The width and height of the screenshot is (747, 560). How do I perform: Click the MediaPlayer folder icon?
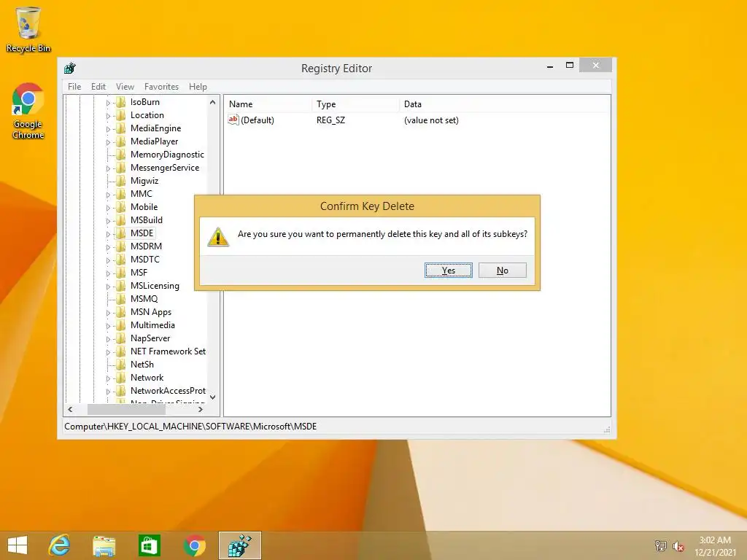point(121,141)
